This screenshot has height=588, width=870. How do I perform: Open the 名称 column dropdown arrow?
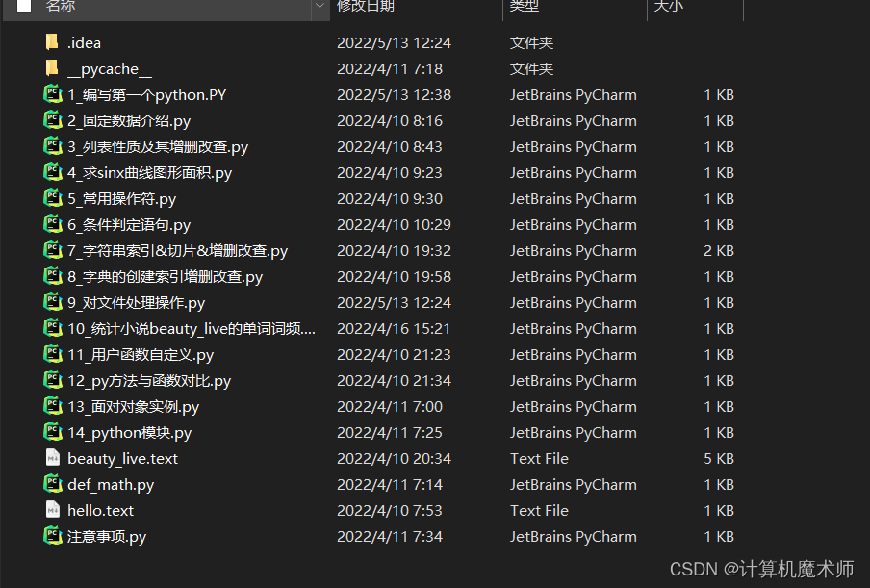click(x=320, y=6)
